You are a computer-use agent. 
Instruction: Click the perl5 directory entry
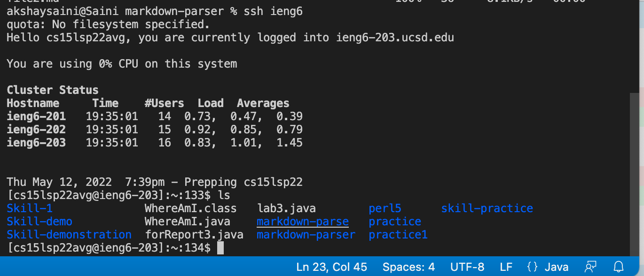pos(385,208)
